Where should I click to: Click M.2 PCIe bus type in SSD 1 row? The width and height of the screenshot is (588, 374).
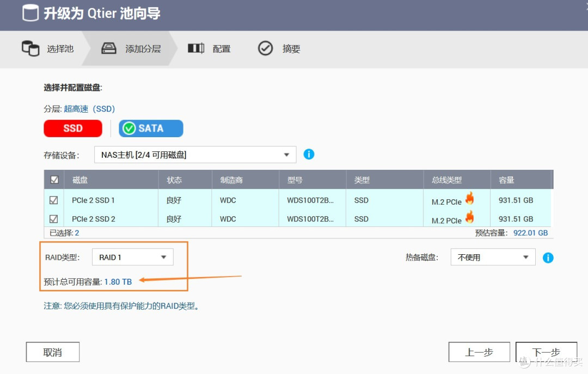pos(446,202)
